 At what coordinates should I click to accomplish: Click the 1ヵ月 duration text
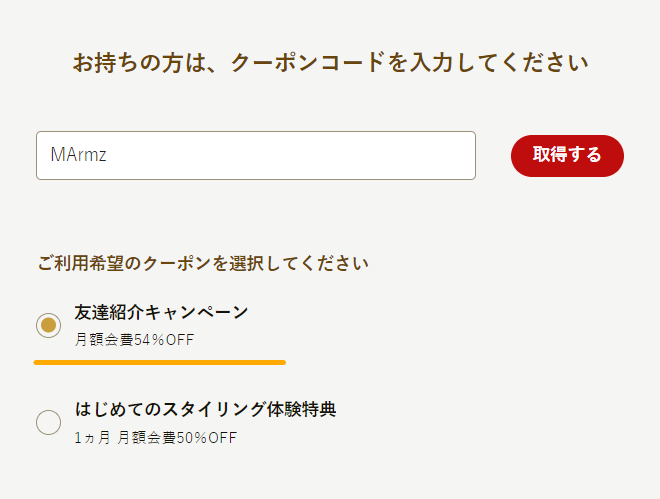pos(92,438)
